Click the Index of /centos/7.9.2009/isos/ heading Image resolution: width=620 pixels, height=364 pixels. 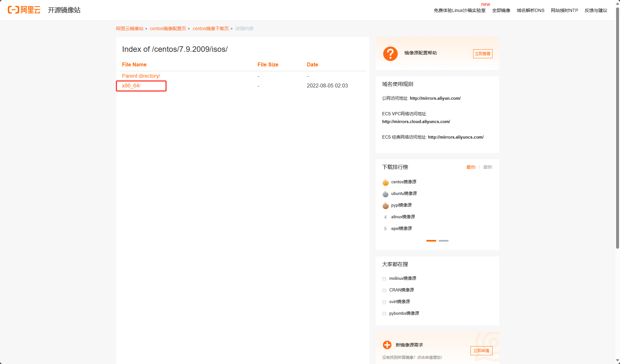tap(175, 49)
